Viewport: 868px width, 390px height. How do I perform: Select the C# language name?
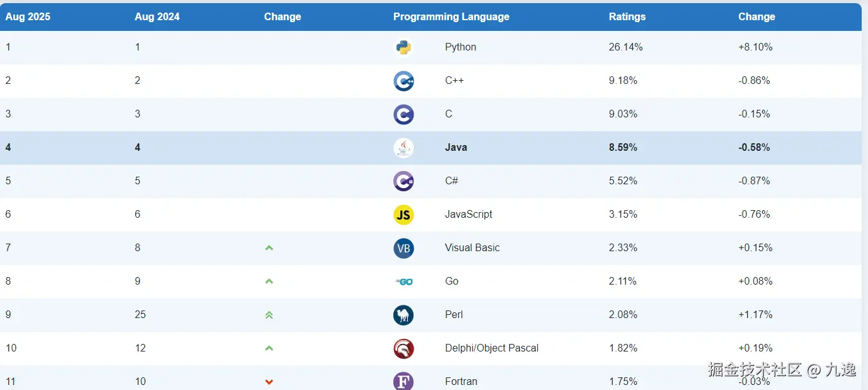(x=451, y=181)
